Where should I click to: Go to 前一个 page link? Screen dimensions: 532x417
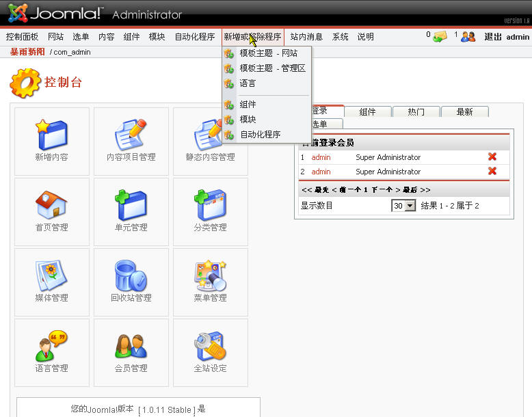pyautogui.click(x=350, y=189)
